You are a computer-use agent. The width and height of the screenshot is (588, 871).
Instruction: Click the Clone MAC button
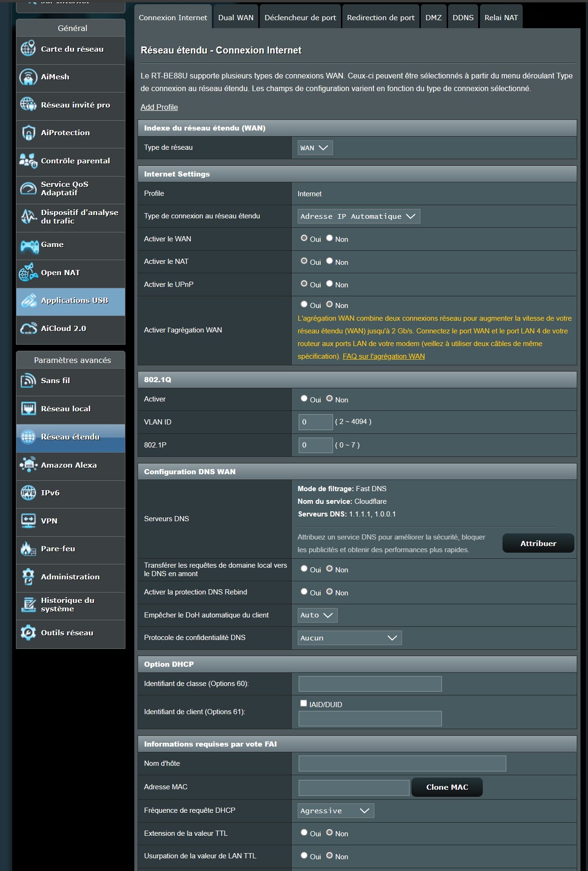click(x=447, y=787)
